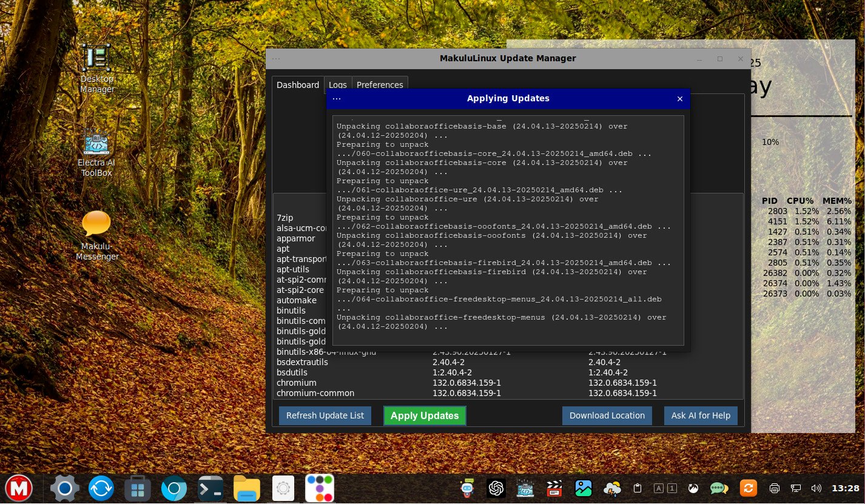
Task: Click the CPU% column header in monitor
Action: tap(799, 201)
